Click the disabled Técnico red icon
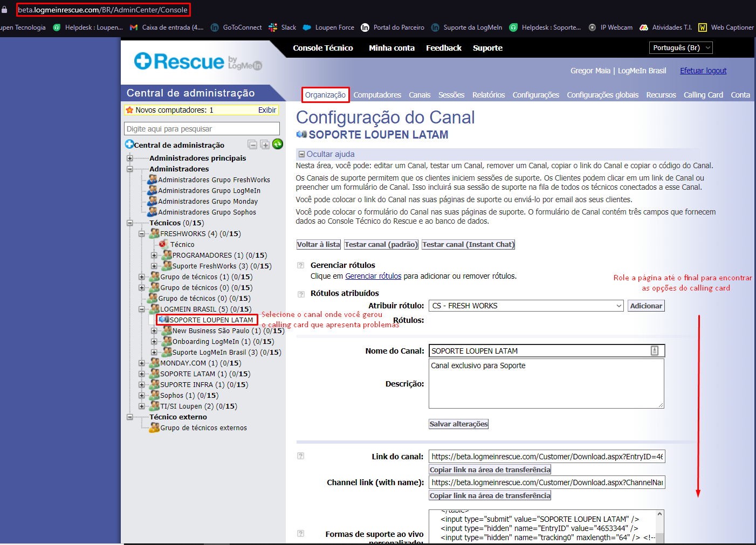Image resolution: width=756 pixels, height=545 pixels. tap(163, 244)
